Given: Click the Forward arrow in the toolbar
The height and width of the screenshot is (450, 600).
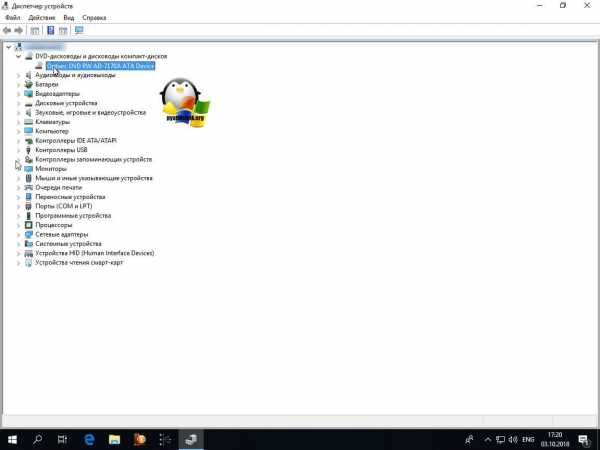Looking at the screenshot, I should click(x=19, y=30).
